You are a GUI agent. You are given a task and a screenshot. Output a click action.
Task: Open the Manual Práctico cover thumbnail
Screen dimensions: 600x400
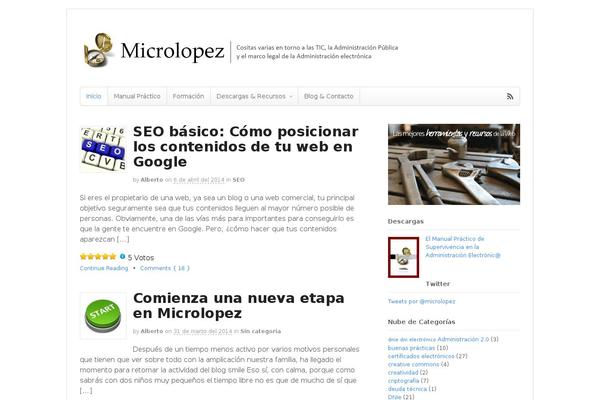pyautogui.click(x=403, y=257)
